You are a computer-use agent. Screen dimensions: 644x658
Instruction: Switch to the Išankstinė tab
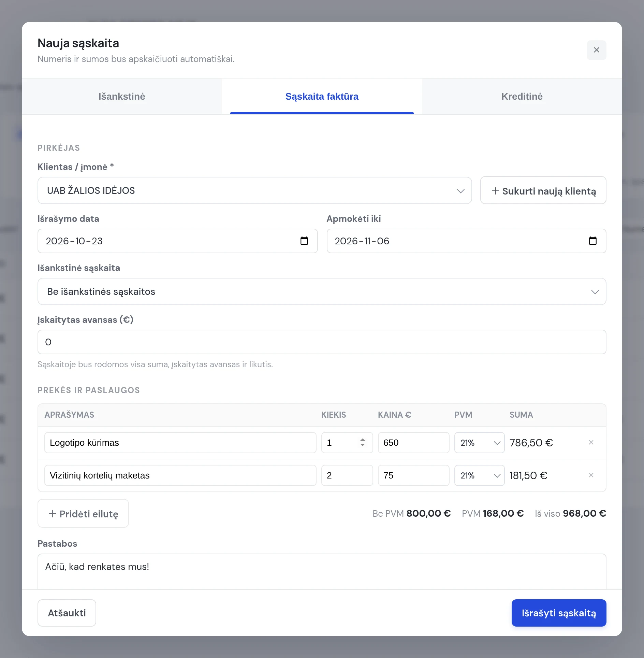point(122,96)
